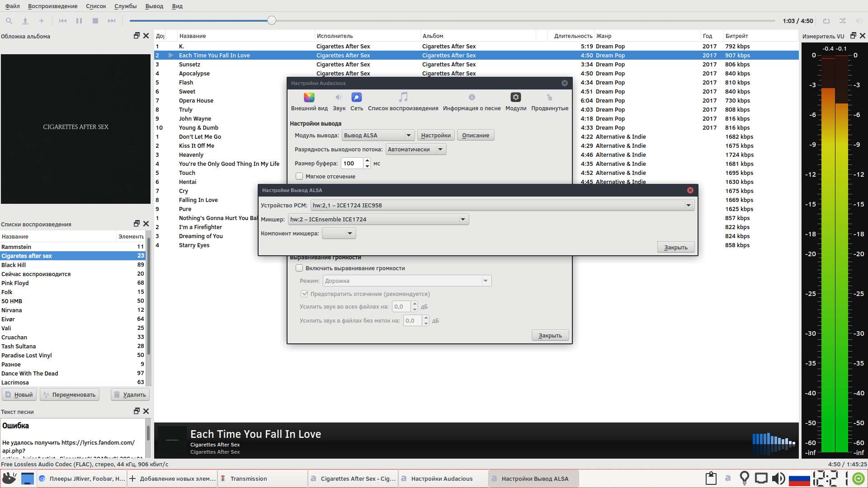Click the Russian flag keyboard layout indicator
Image resolution: width=868 pixels, height=488 pixels.
click(799, 479)
